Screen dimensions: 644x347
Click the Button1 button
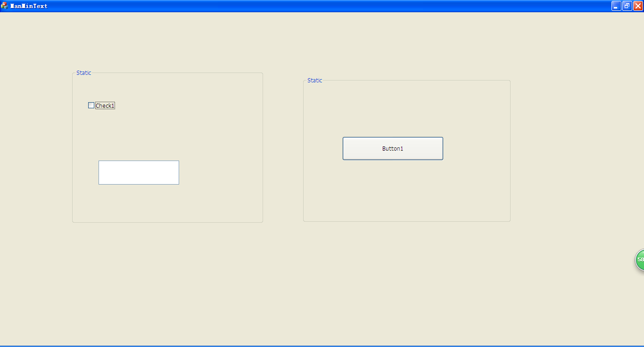coord(393,149)
